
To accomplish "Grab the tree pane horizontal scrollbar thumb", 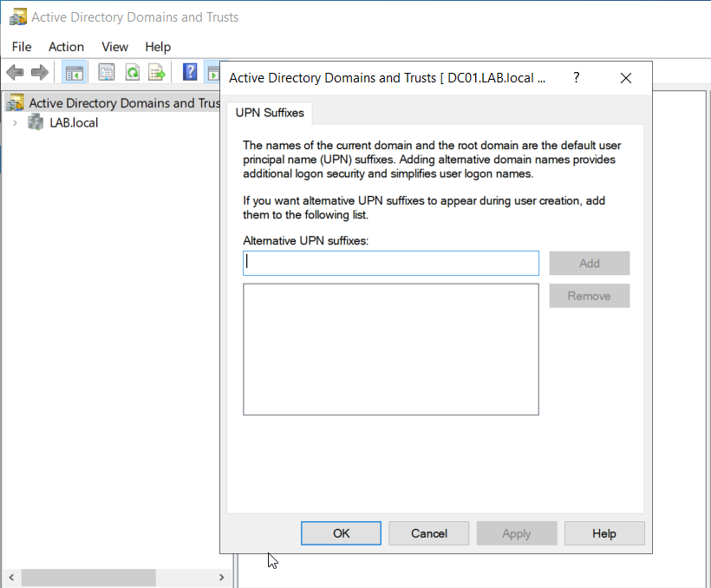I will click(88, 577).
